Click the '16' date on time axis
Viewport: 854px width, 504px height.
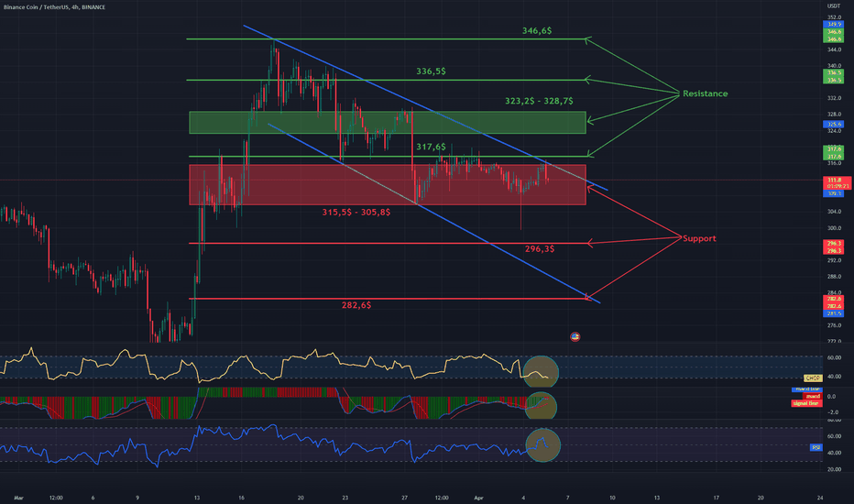(x=241, y=498)
